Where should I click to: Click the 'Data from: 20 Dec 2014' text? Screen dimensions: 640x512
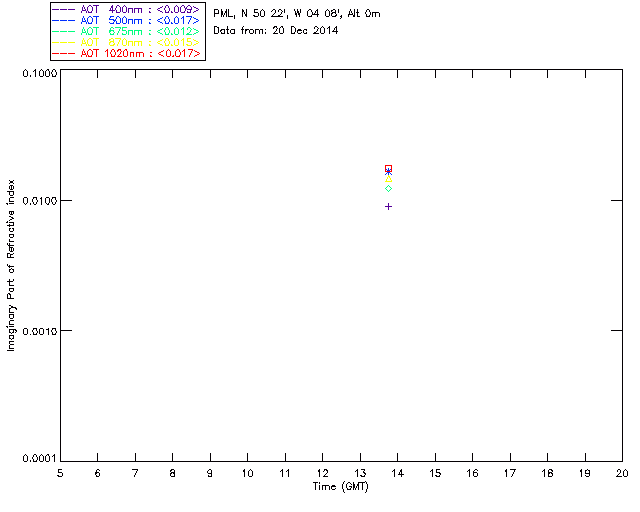(x=276, y=30)
